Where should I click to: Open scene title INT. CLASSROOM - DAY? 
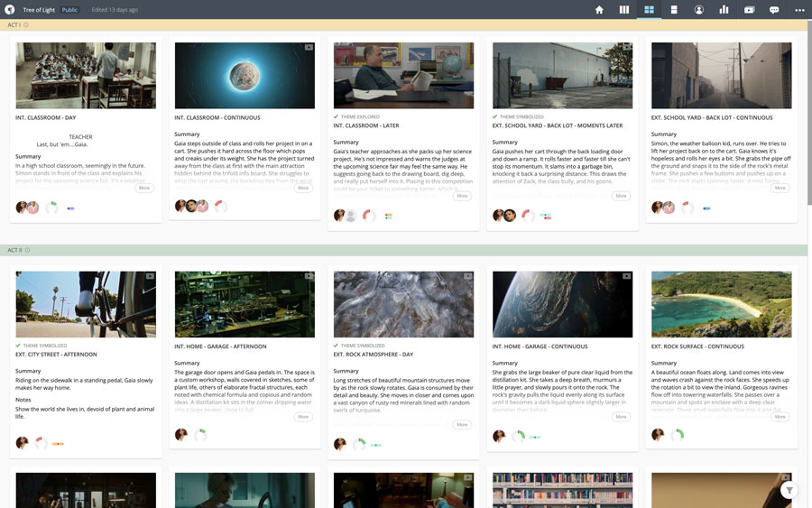[46, 118]
